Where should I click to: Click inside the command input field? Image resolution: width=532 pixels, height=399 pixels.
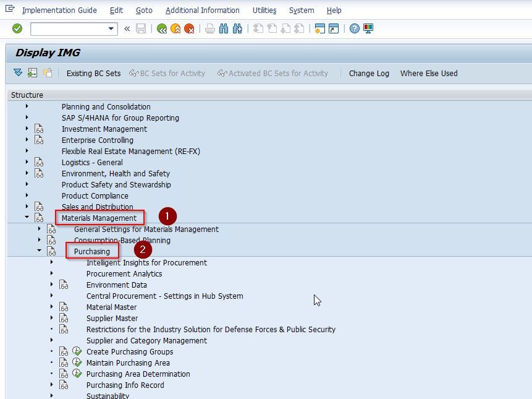click(x=69, y=29)
